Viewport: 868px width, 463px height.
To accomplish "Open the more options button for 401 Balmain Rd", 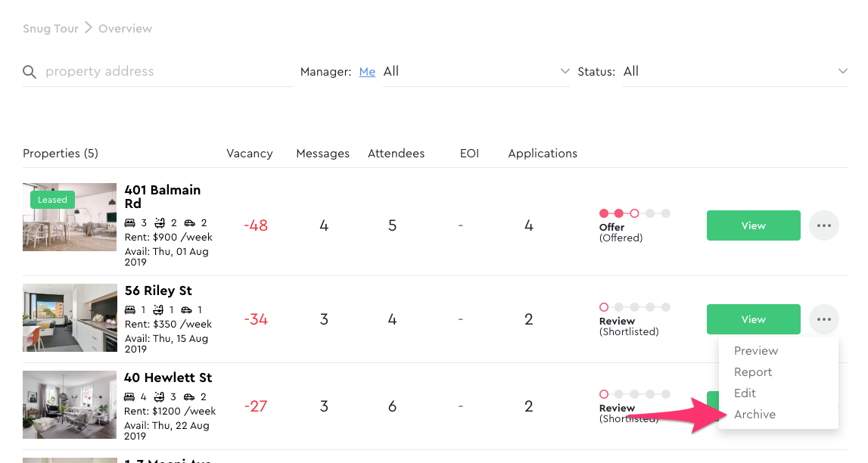I will pos(823,225).
